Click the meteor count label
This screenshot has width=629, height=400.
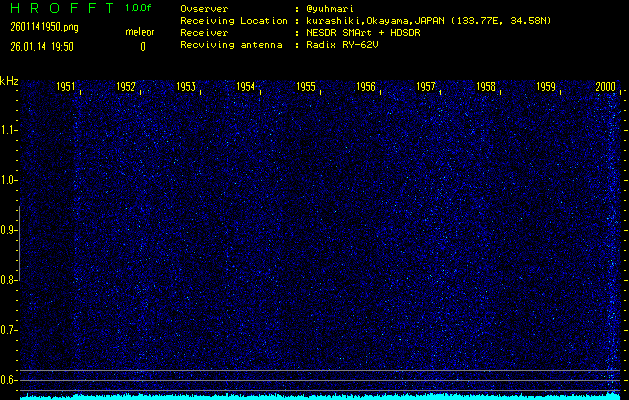click(140, 32)
